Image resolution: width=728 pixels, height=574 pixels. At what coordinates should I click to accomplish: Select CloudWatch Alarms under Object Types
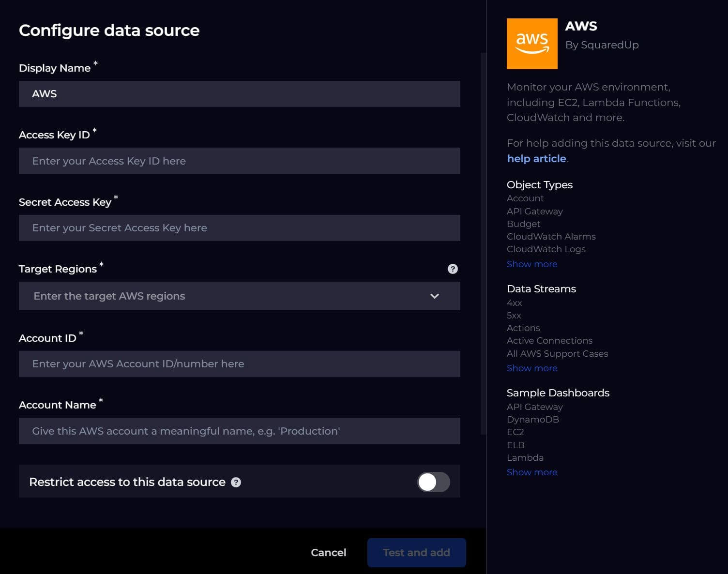[x=551, y=236]
